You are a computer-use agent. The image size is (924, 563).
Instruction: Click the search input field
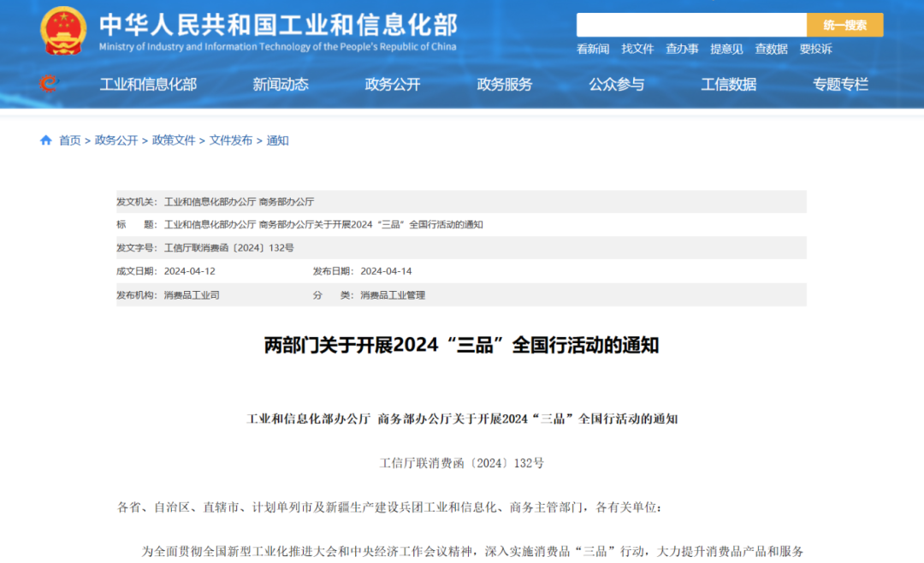point(691,25)
